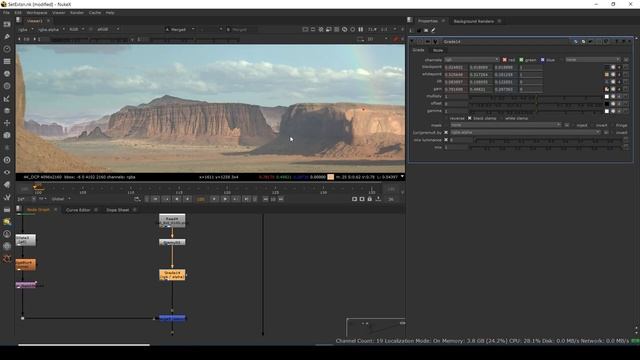This screenshot has width=640, height=360.
Task: Switch to the Curve Editor tab
Action: click(x=78, y=210)
